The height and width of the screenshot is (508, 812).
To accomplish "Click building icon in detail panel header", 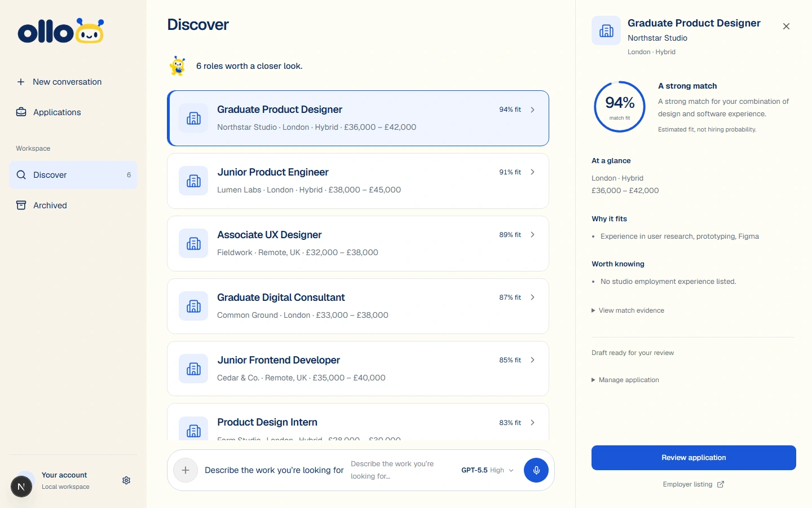I will pos(606,30).
